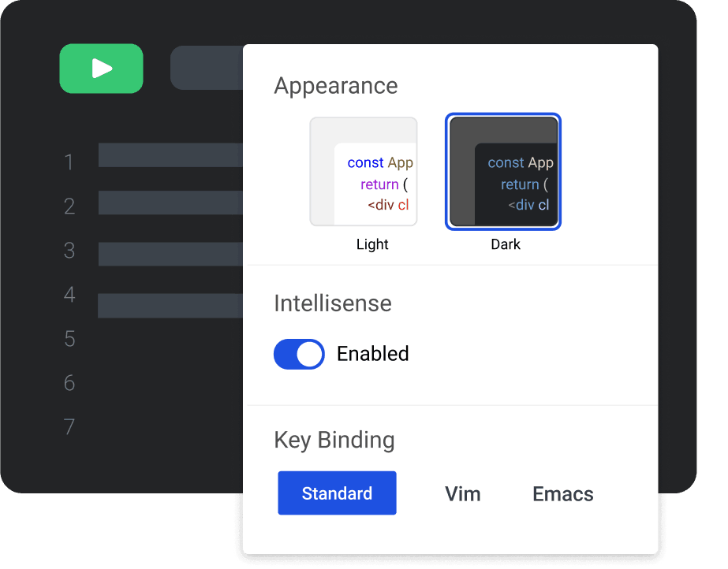This screenshot has width=728, height=569.
Task: Toggle the Intellisense switch off
Action: click(299, 355)
